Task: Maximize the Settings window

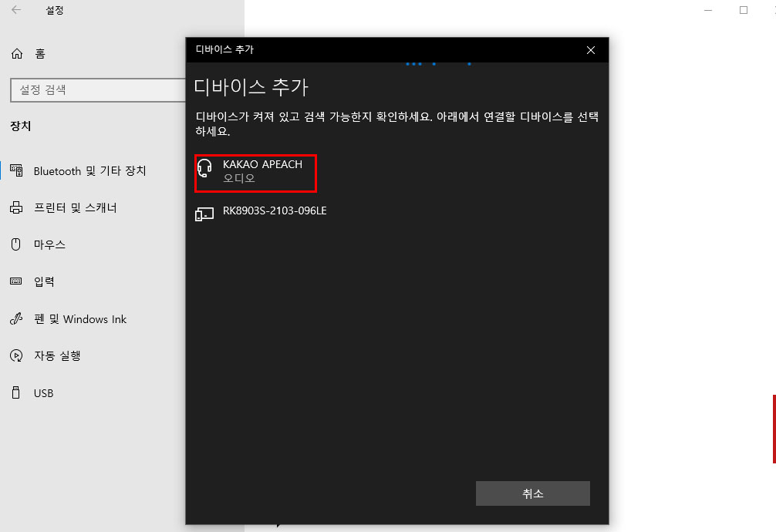Action: 744,10
